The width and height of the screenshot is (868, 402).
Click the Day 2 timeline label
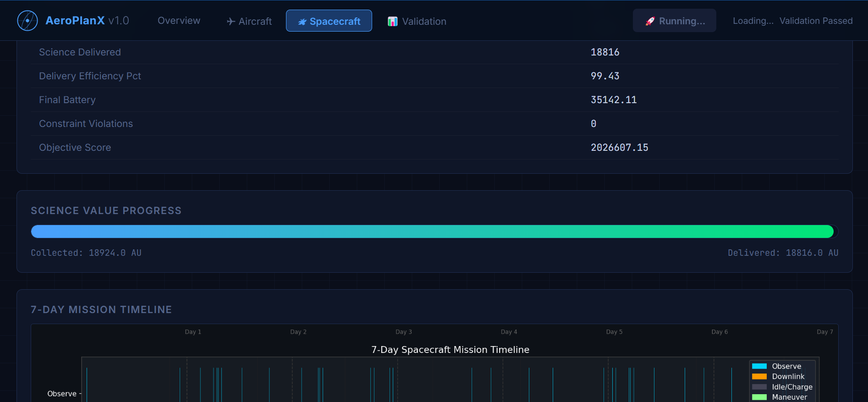click(x=298, y=332)
